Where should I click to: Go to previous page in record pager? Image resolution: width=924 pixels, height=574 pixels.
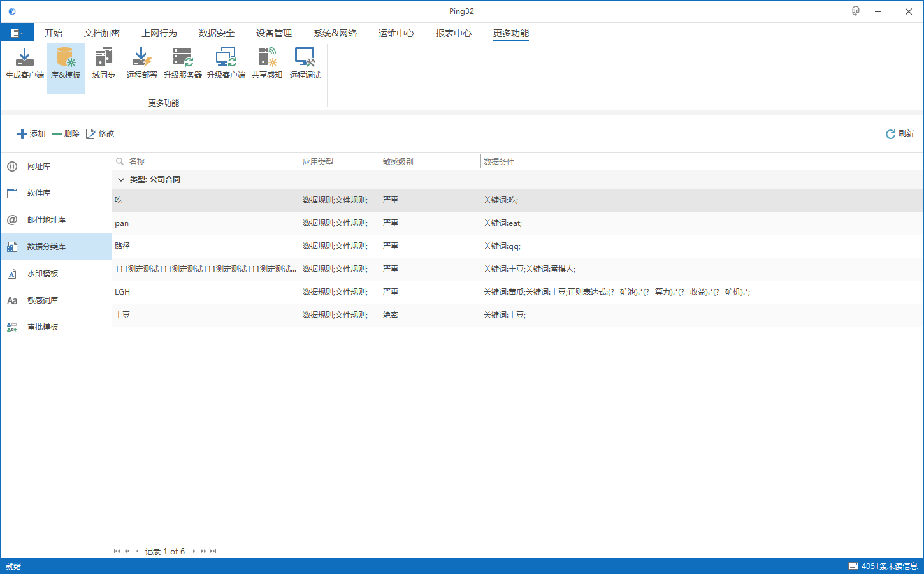pyautogui.click(x=127, y=551)
